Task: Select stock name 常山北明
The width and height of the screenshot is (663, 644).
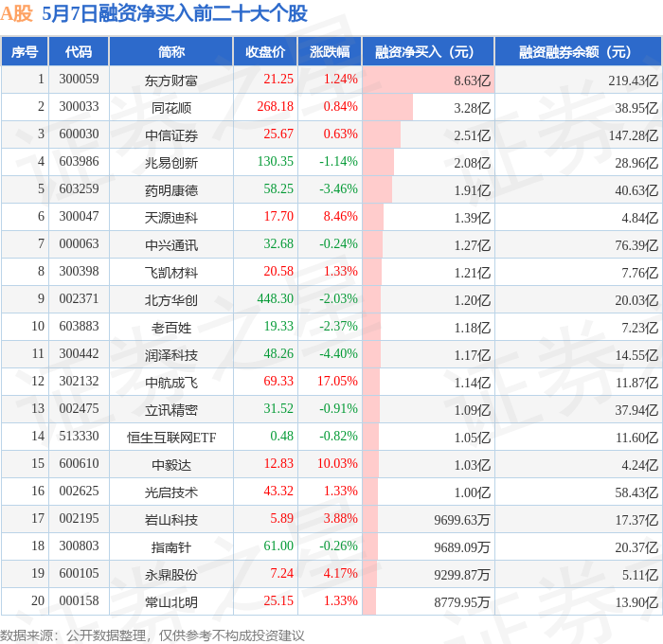Action: [x=171, y=602]
